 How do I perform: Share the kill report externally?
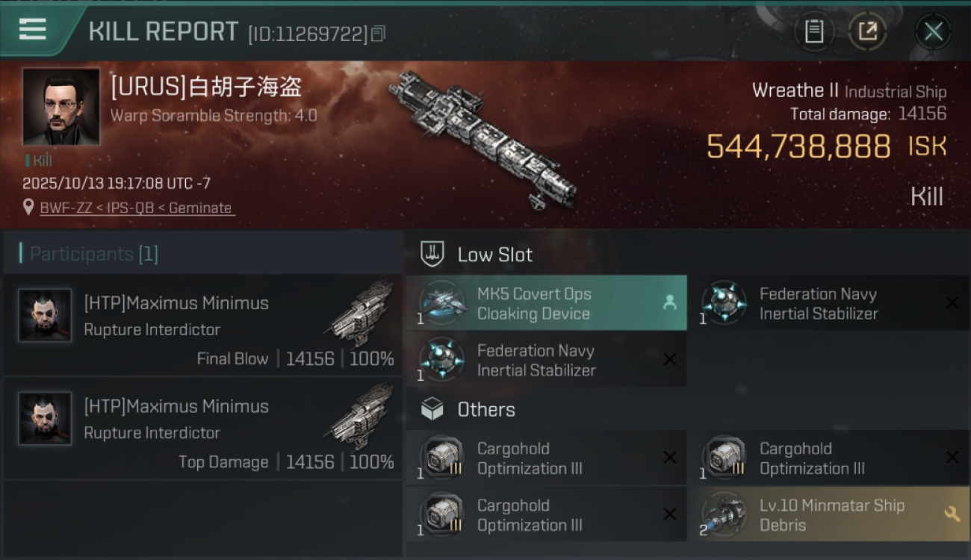[x=867, y=31]
